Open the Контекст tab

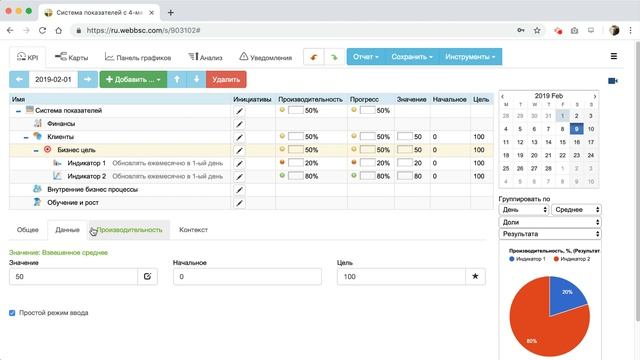193,230
